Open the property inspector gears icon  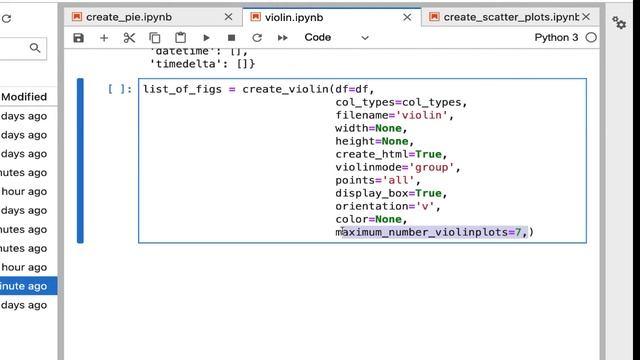[619, 23]
